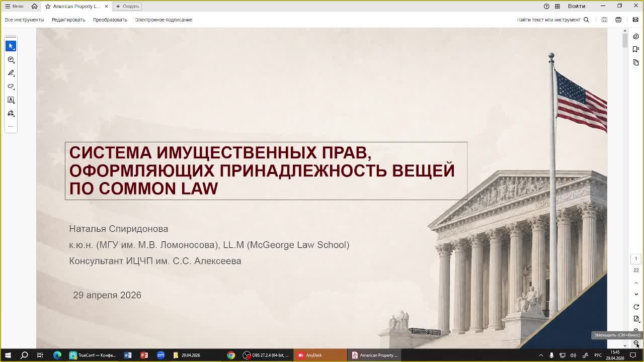Screen dimensions: 644x362
Task: Switch to the TrueConf taskbar window
Action: (92, 355)
